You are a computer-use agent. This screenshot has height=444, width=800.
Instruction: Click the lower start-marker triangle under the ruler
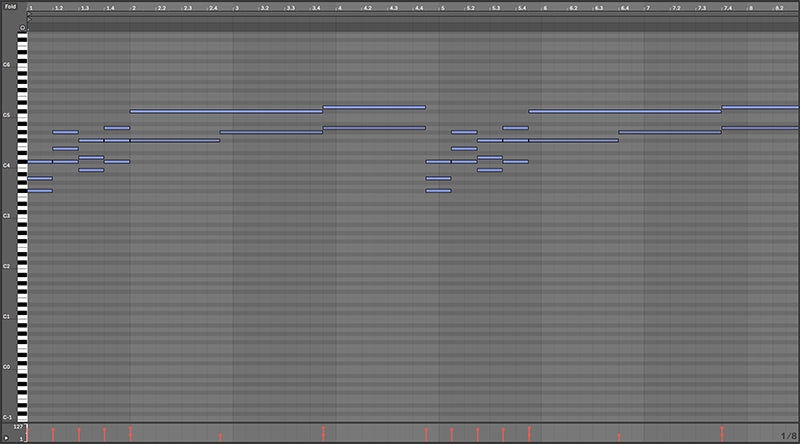click(x=29, y=19)
